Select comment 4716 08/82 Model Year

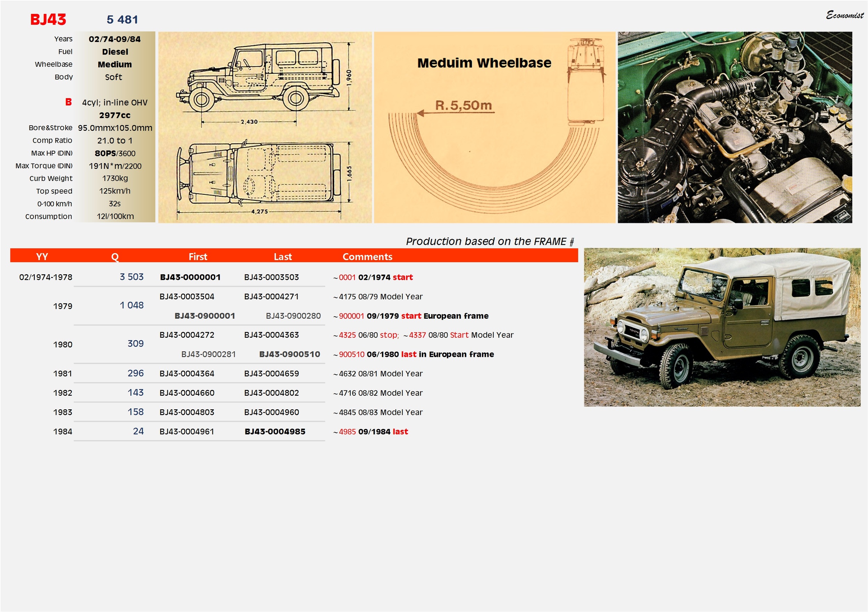click(378, 393)
